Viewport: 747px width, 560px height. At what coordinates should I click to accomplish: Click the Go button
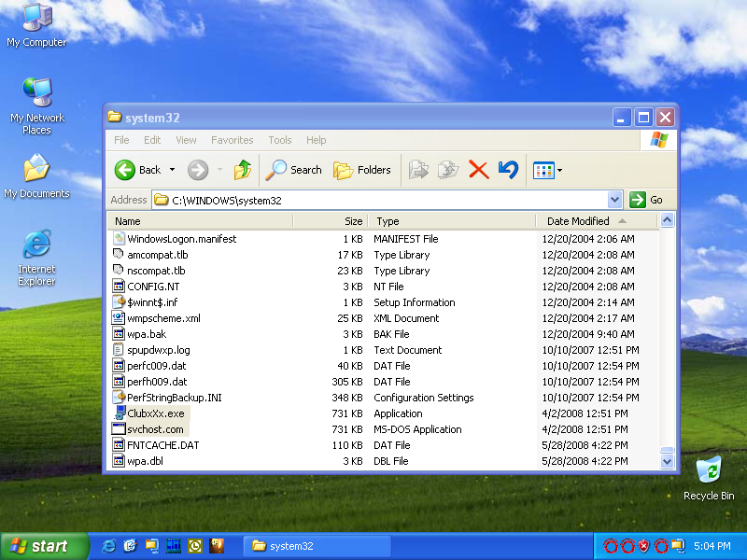click(646, 200)
